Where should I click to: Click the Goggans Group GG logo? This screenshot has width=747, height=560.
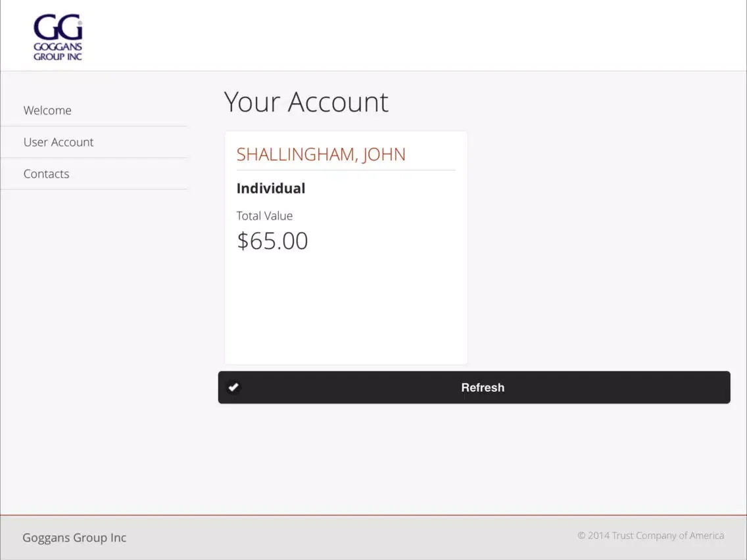[x=58, y=29]
